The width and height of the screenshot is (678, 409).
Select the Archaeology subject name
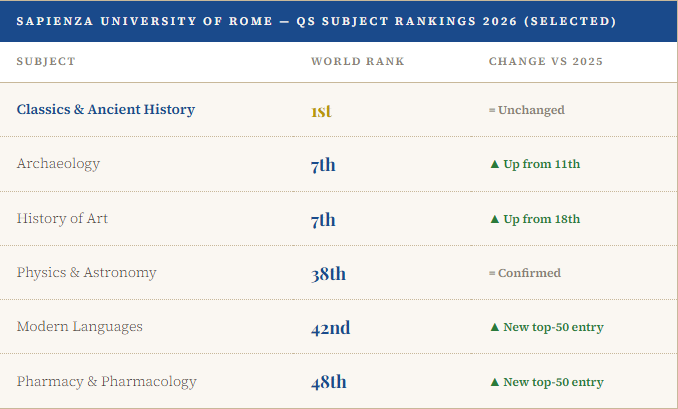pyautogui.click(x=58, y=164)
